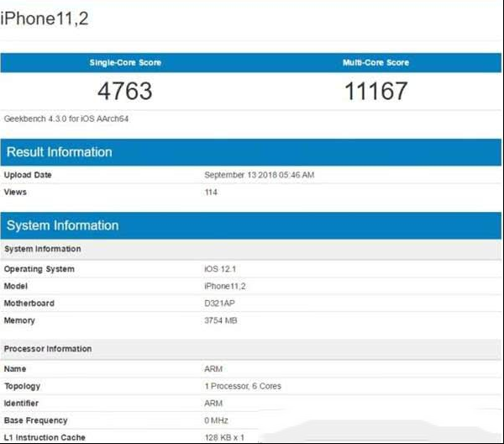Click the single-core value 4763
This screenshot has height=444, width=504.
[x=124, y=91]
